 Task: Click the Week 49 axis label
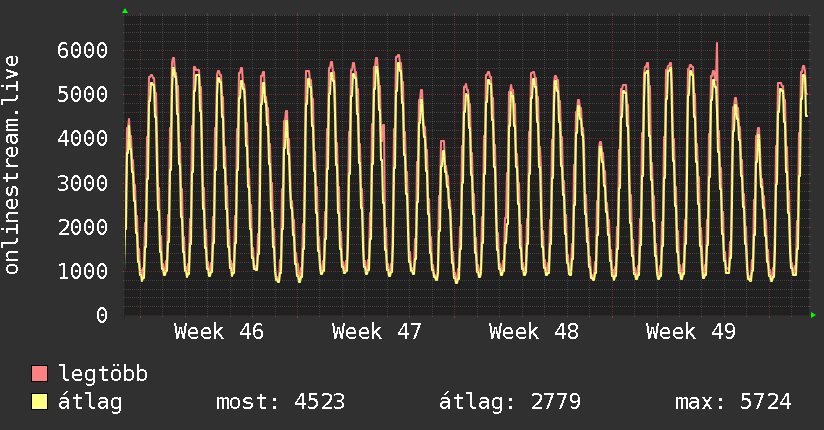tap(691, 331)
